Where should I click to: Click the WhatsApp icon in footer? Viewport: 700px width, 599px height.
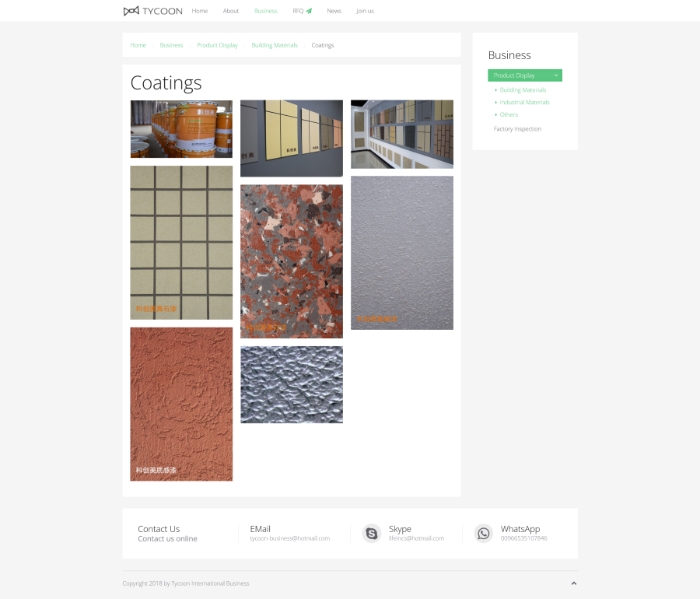click(x=484, y=533)
